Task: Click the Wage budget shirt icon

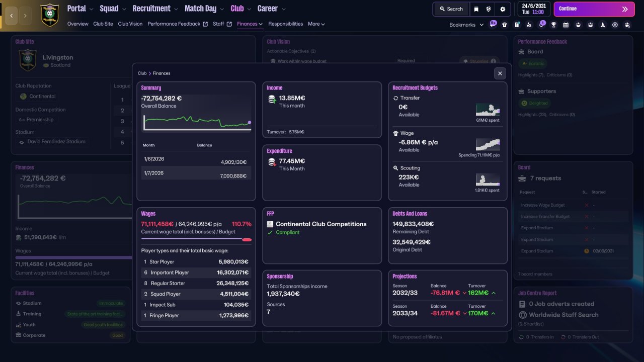Action: (395, 133)
